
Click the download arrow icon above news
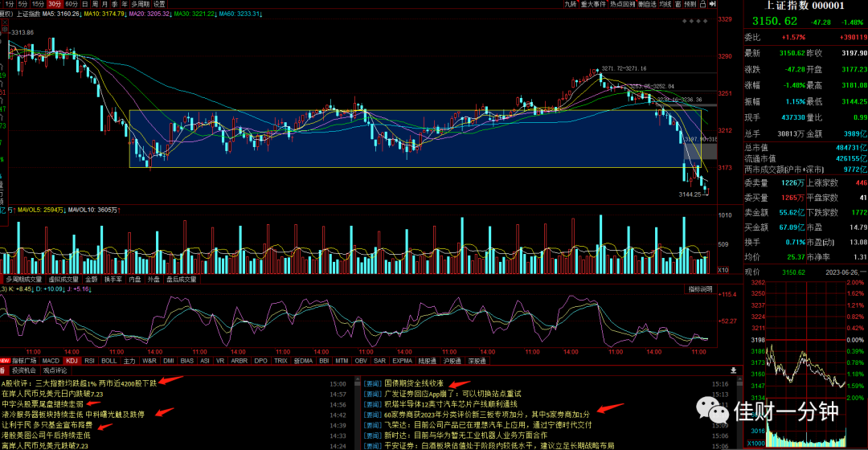(x=734, y=370)
